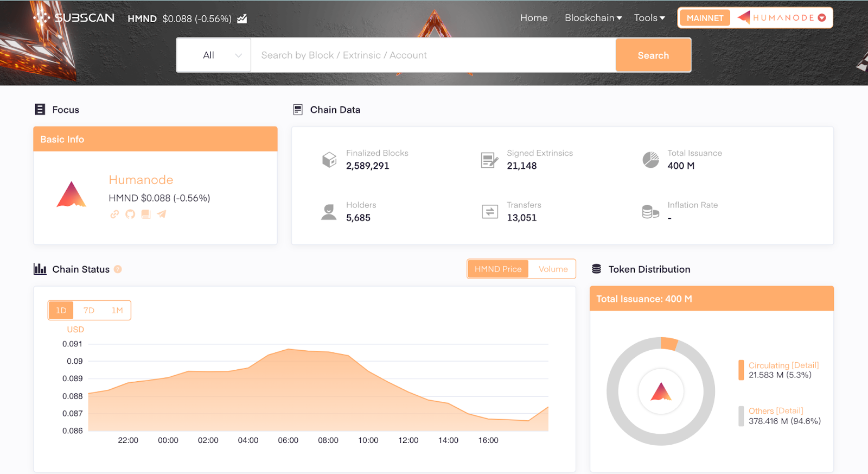
Task: Open the Humanode name link
Action: pyautogui.click(x=141, y=180)
